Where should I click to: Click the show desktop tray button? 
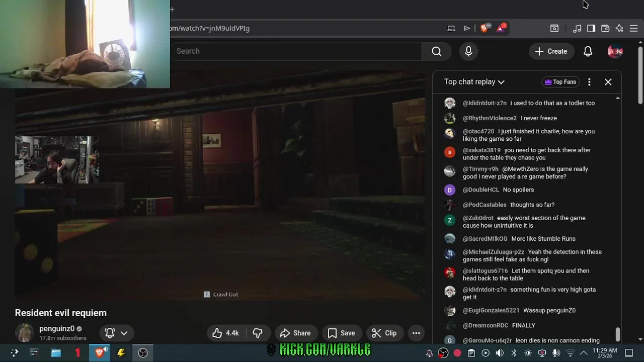629,353
